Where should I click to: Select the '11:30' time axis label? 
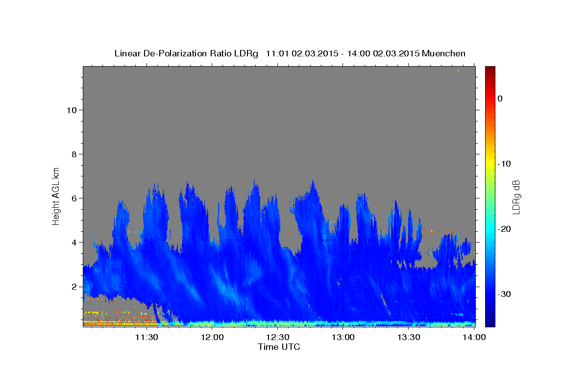[147, 337]
